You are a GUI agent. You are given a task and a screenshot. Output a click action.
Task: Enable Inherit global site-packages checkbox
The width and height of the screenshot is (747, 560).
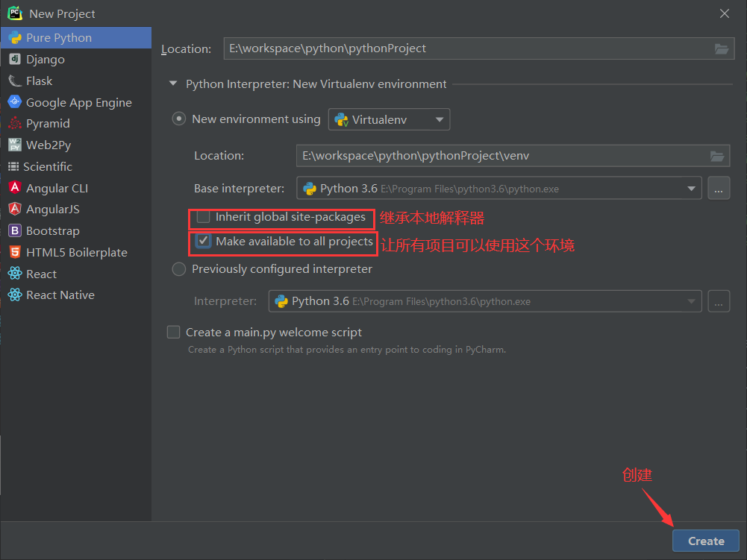[204, 217]
